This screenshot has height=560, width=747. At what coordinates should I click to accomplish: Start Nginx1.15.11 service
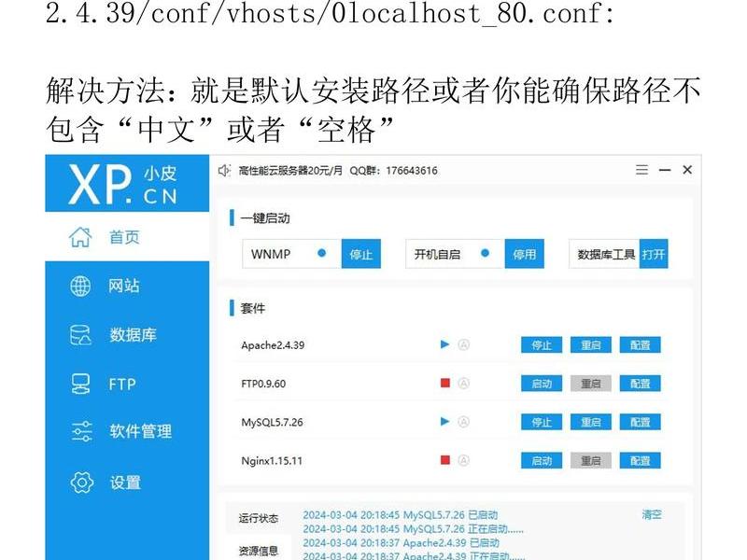coord(542,460)
